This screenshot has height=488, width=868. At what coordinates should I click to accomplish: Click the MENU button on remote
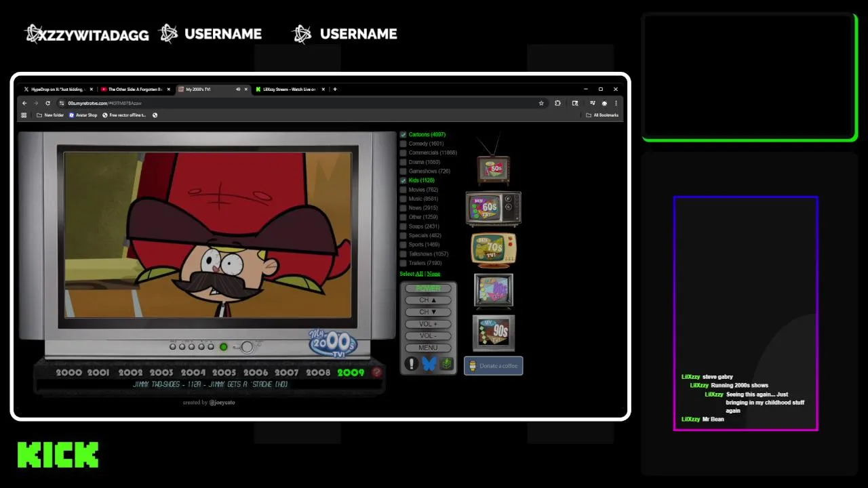428,348
